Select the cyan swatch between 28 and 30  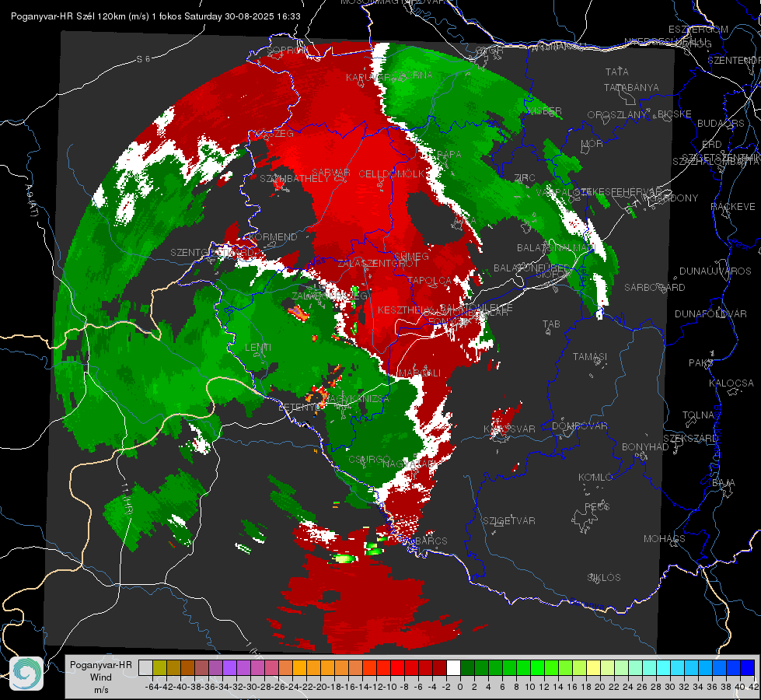point(664,667)
